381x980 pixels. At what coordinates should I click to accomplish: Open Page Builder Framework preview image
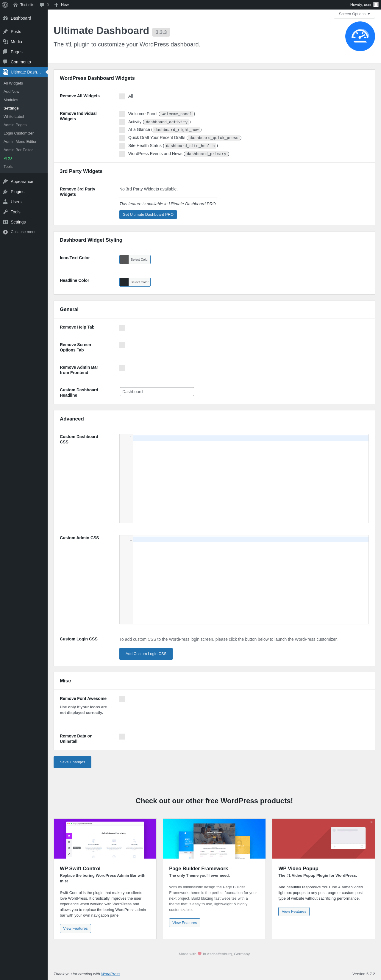[x=214, y=838]
